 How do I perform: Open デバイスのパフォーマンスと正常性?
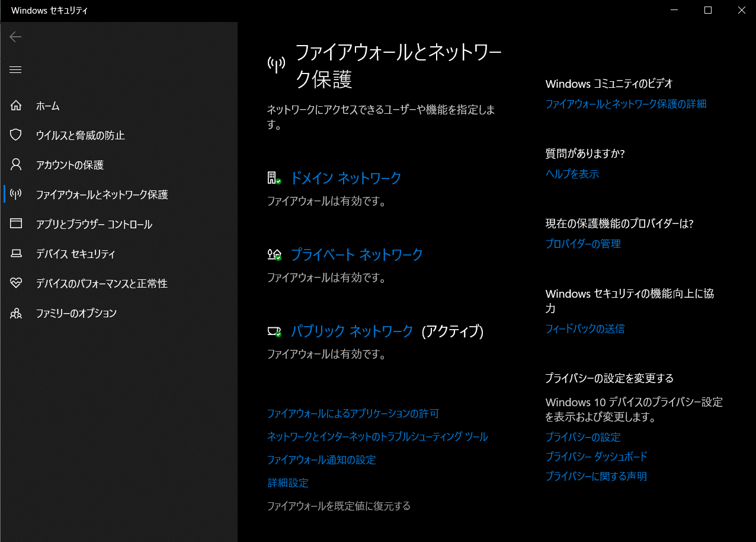pyautogui.click(x=102, y=283)
